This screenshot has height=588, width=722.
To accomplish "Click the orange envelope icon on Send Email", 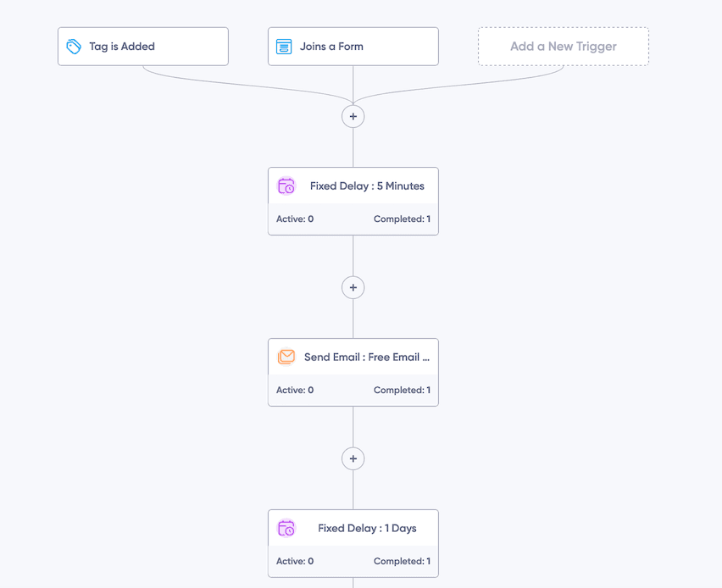I will point(286,356).
